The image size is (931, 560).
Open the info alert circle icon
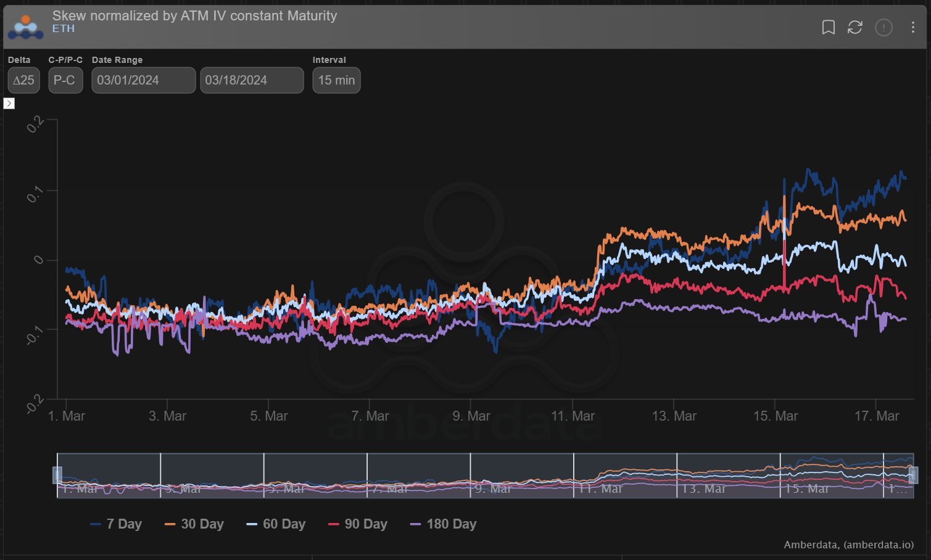[883, 27]
